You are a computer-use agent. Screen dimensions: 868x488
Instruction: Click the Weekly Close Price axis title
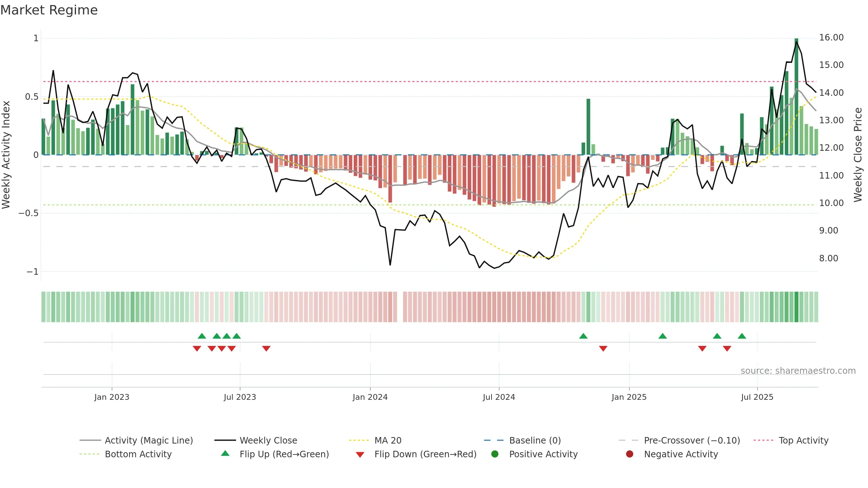tap(858, 155)
